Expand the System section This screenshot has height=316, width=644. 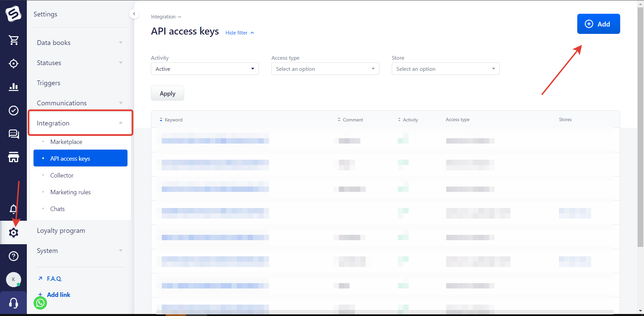coord(80,251)
